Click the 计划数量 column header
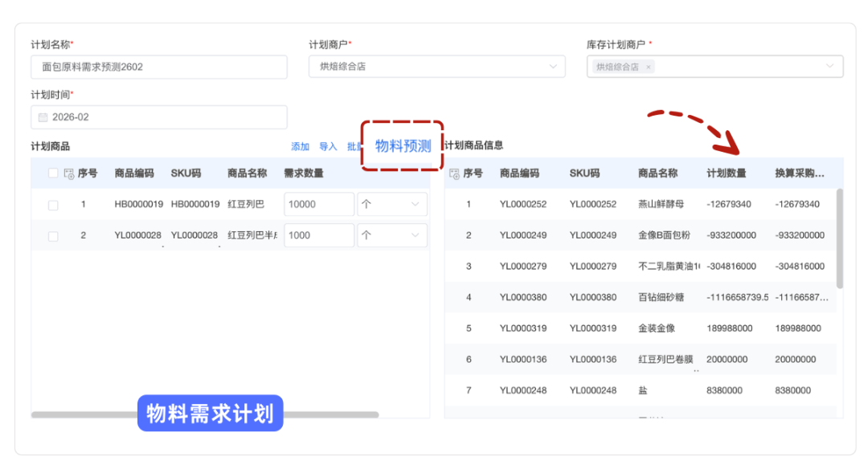 pyautogui.click(x=726, y=173)
